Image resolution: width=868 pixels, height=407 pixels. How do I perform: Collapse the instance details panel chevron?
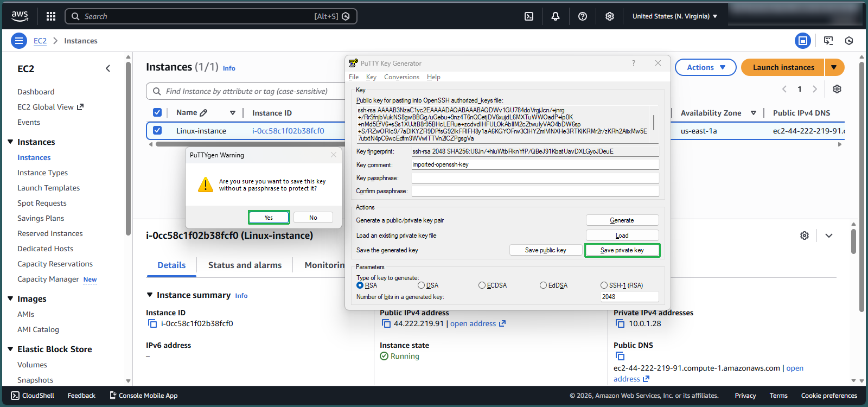[x=829, y=236]
